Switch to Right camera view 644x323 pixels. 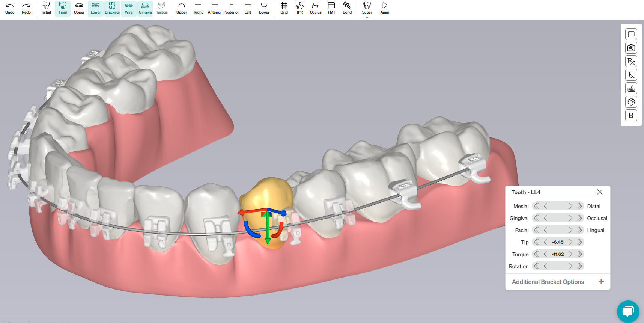pos(198,8)
